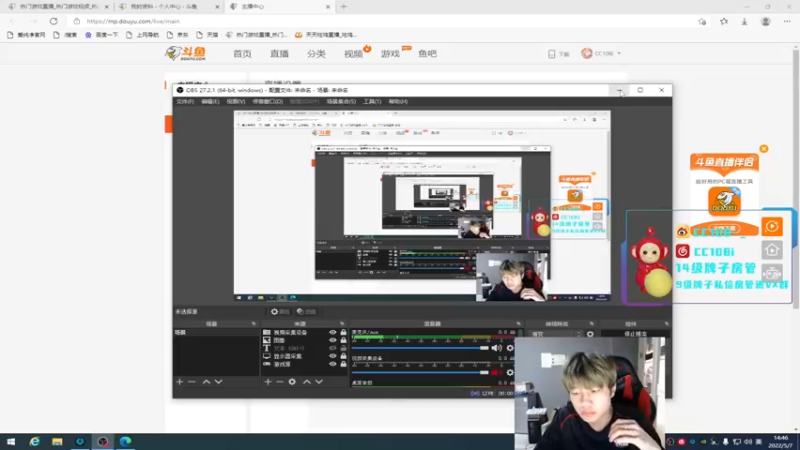Image resolution: width=800 pixels, height=450 pixels.
Task: Click the orange live-play icon on Douyu sidebar
Action: [x=772, y=227]
